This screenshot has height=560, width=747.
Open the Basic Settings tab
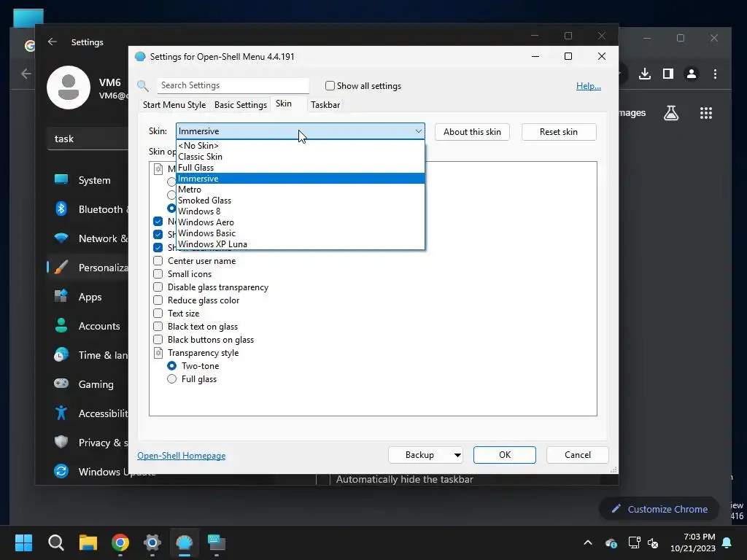click(x=241, y=105)
